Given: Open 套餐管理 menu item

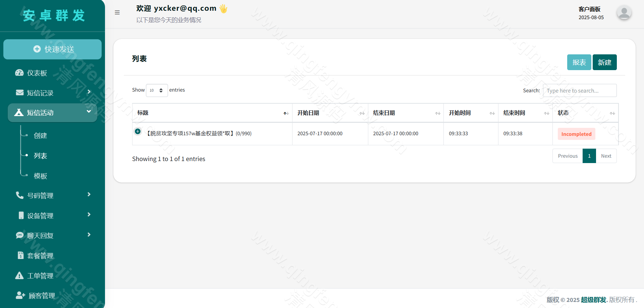Looking at the screenshot, I should [52, 256].
